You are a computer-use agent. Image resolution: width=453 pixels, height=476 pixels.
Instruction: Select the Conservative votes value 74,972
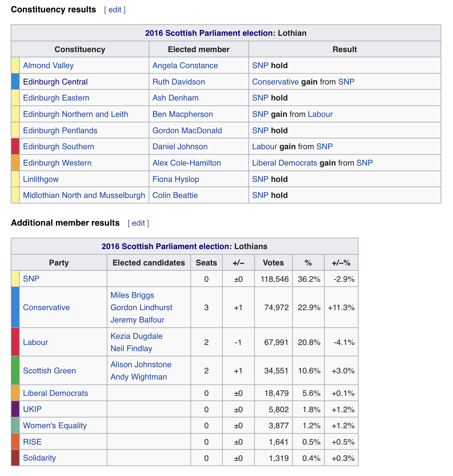pyautogui.click(x=277, y=307)
